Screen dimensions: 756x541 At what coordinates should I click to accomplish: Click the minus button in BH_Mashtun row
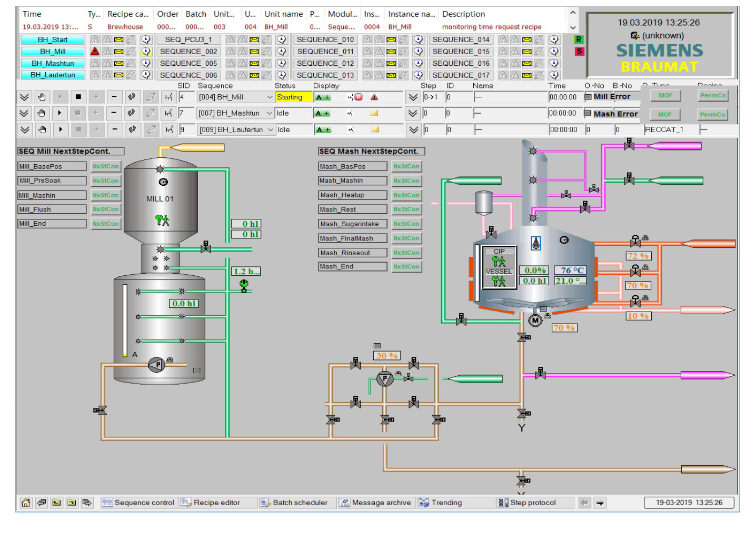tap(114, 113)
